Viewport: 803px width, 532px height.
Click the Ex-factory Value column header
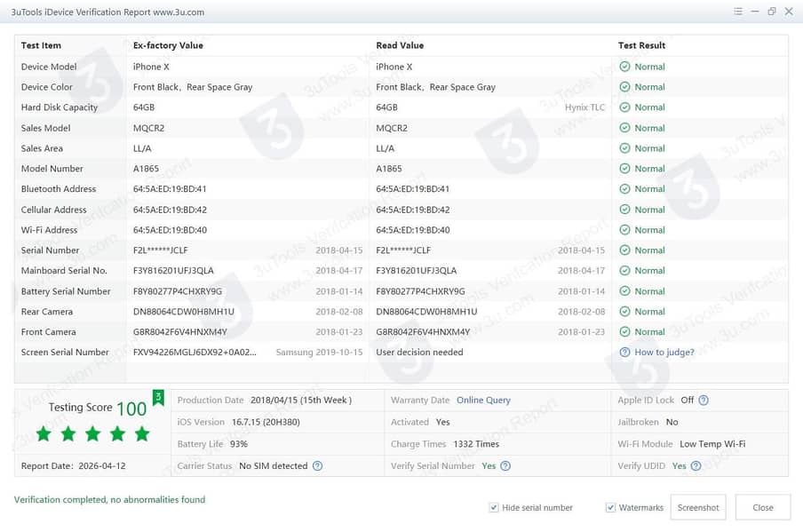click(168, 45)
